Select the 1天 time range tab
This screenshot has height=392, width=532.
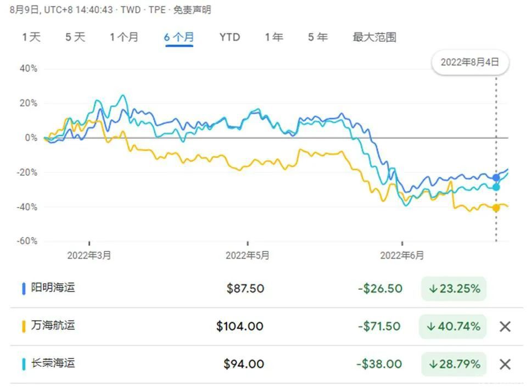31,37
